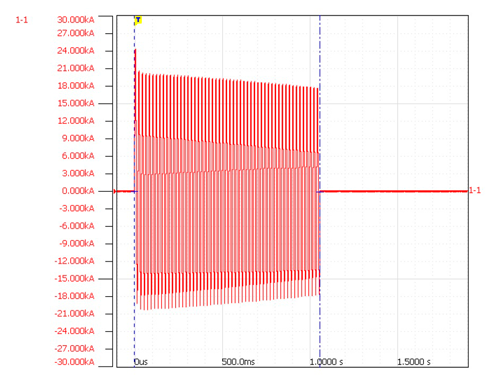Click the -27.000kA axis label
Image resolution: width=500 pixels, height=386 pixels.
[x=75, y=349]
